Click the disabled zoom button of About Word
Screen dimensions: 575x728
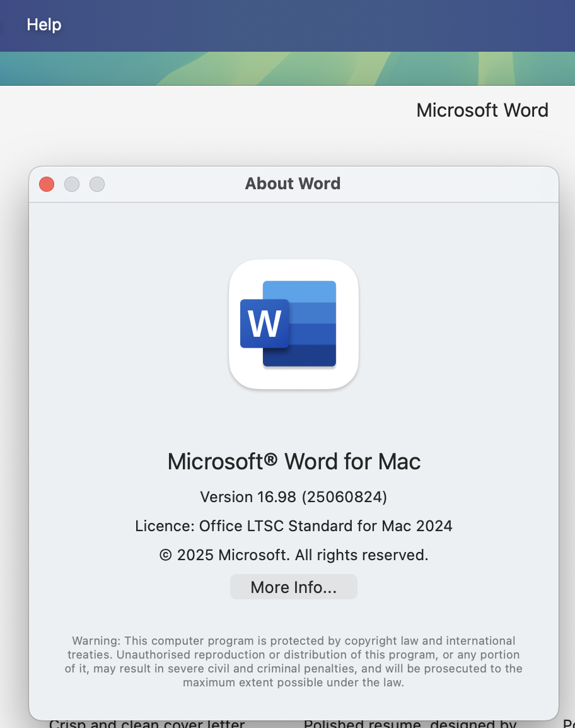97,184
